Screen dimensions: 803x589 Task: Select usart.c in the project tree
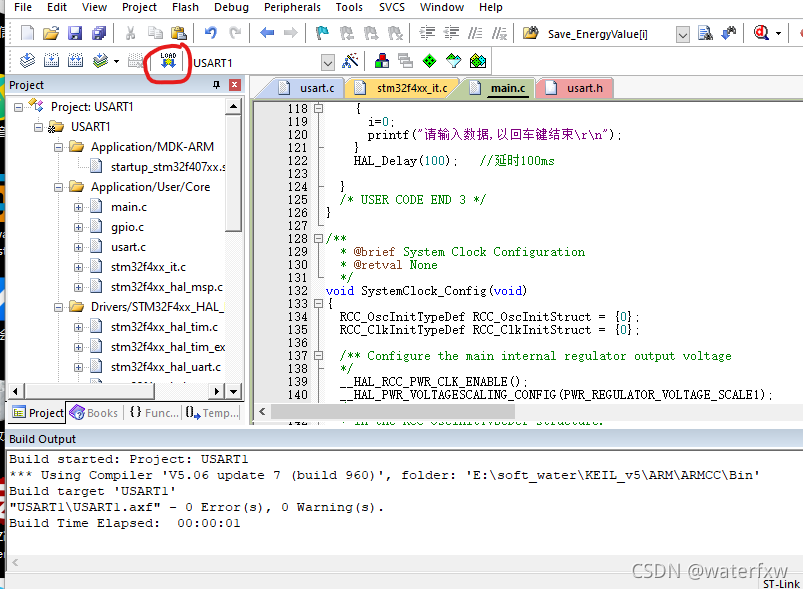(x=118, y=247)
